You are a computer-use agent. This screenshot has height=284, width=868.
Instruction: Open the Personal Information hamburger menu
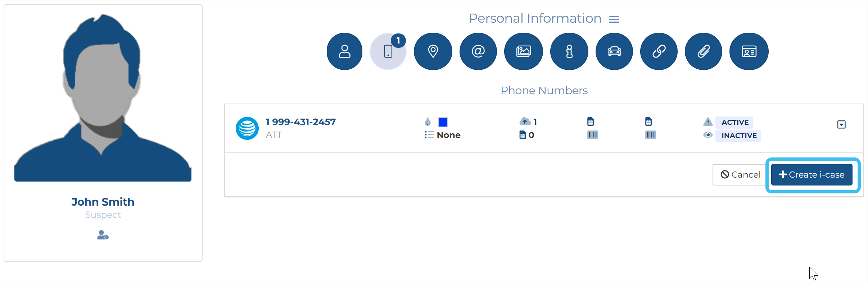(614, 19)
